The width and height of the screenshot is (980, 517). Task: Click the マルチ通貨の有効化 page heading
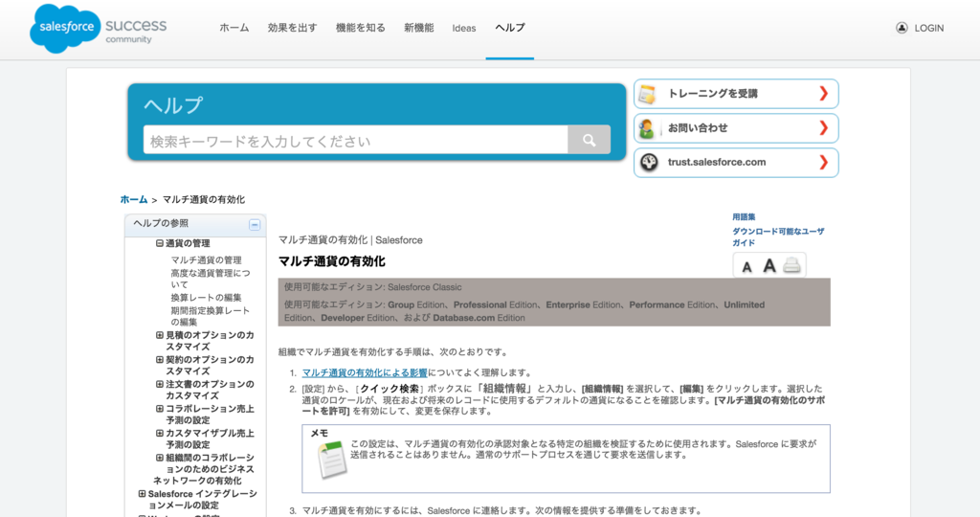click(x=332, y=261)
